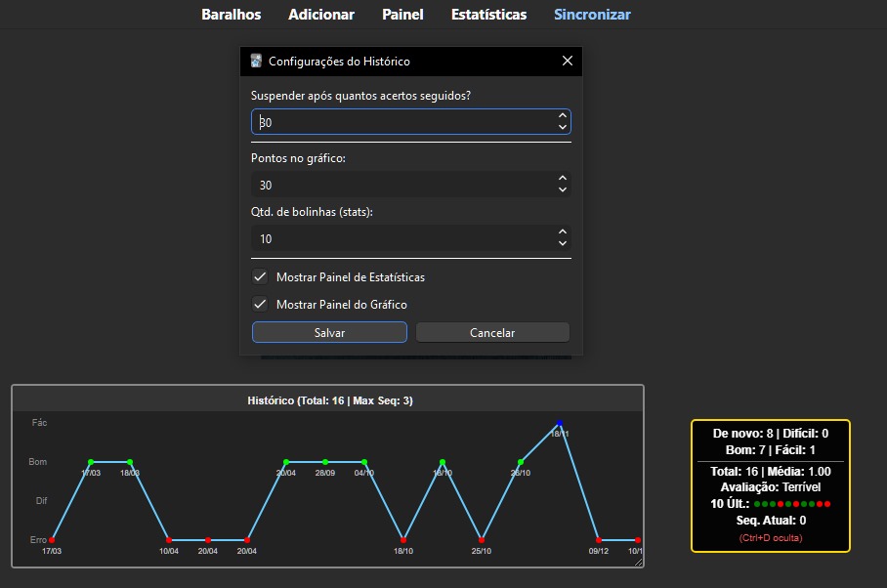The width and height of the screenshot is (887, 588).
Task: Focus the Pontos no gráfico input field
Action: pyautogui.click(x=401, y=185)
